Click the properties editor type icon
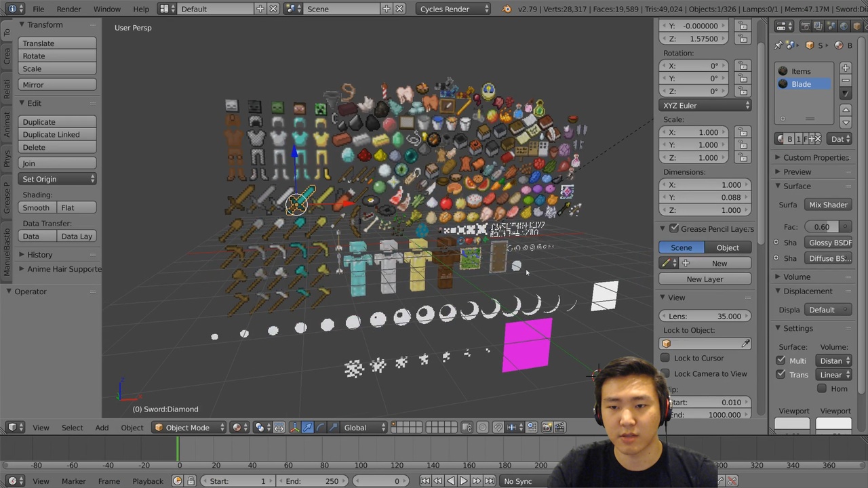Viewport: 868px width, 488px height. click(784, 26)
